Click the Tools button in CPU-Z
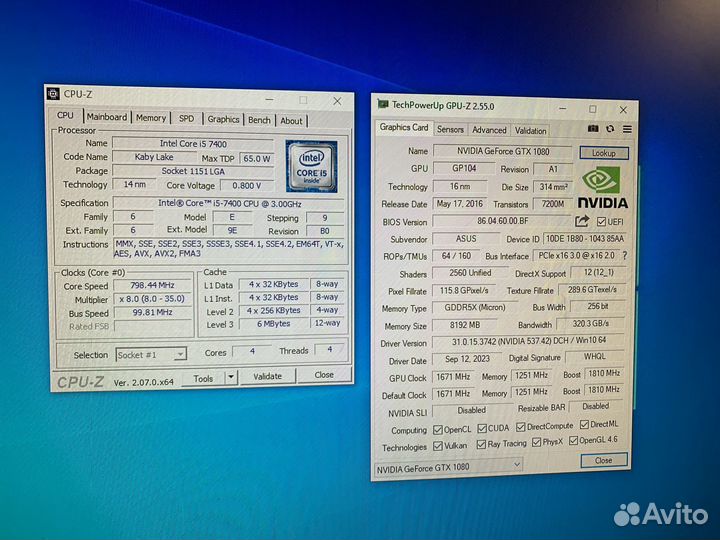This screenshot has height=540, width=720. click(203, 378)
